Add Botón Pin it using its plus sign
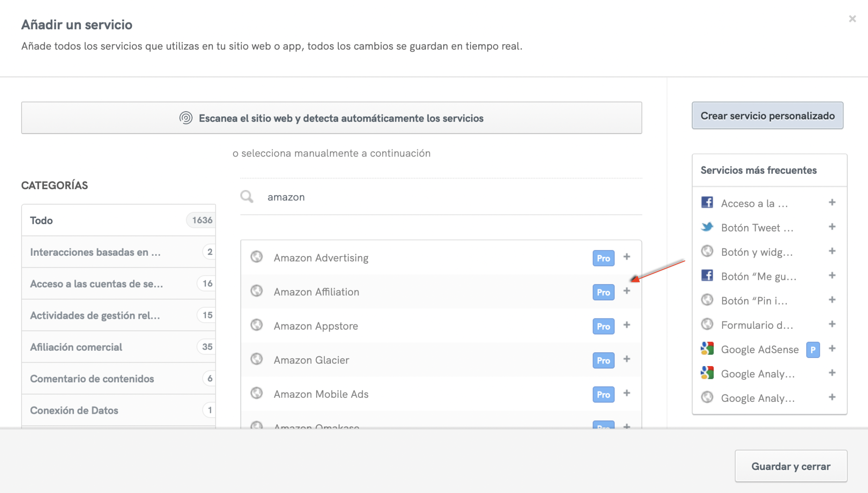The image size is (868, 493). [x=832, y=300]
